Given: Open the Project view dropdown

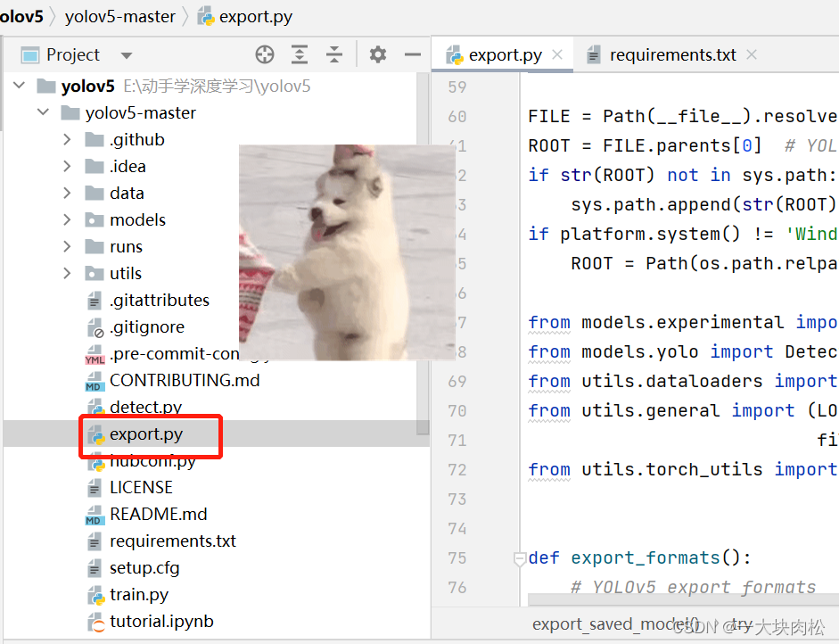Looking at the screenshot, I should (127, 55).
